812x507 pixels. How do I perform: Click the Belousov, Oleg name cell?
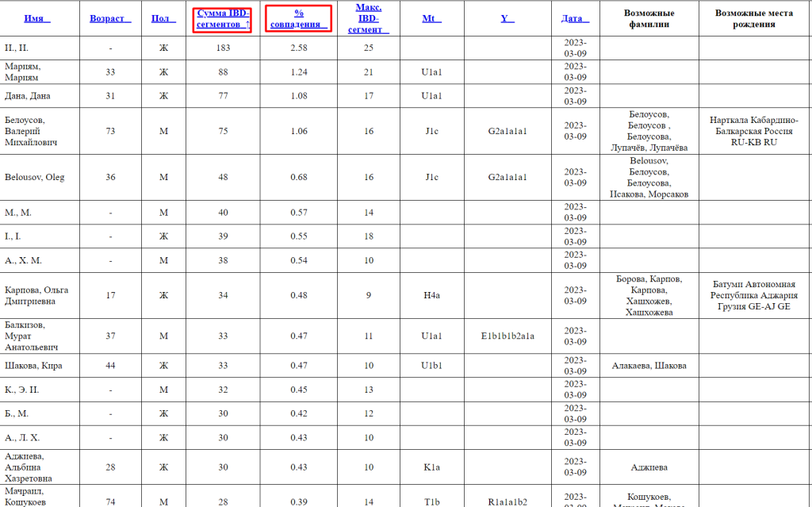point(35,177)
